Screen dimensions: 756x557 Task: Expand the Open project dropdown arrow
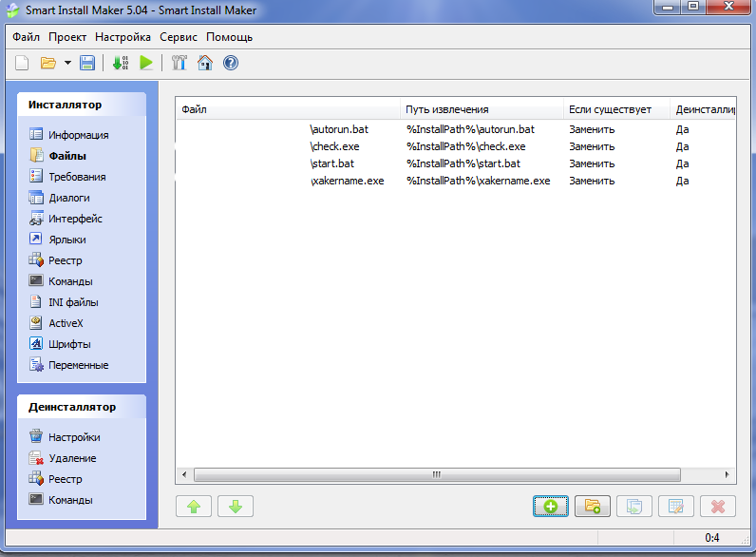click(x=67, y=63)
